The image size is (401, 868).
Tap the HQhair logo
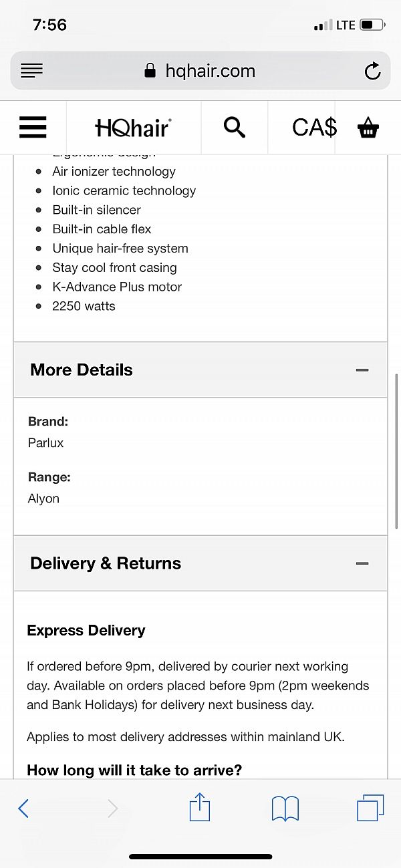[x=133, y=127]
